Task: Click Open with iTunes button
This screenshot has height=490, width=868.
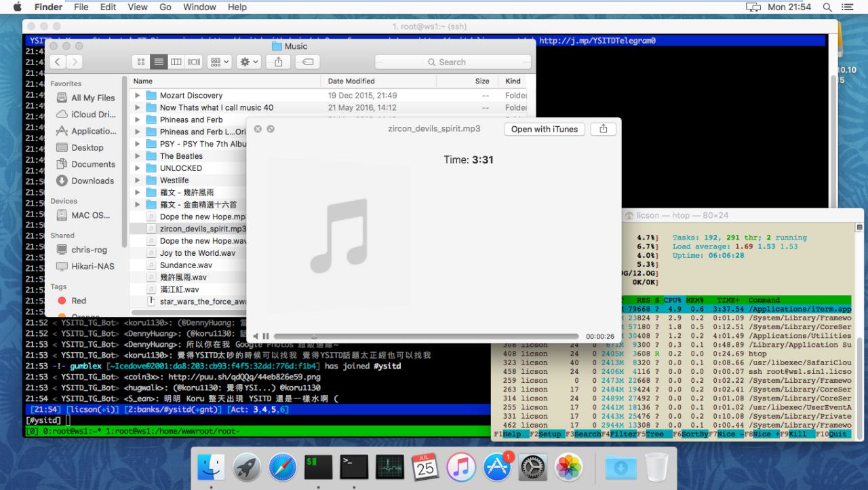Action: [544, 129]
